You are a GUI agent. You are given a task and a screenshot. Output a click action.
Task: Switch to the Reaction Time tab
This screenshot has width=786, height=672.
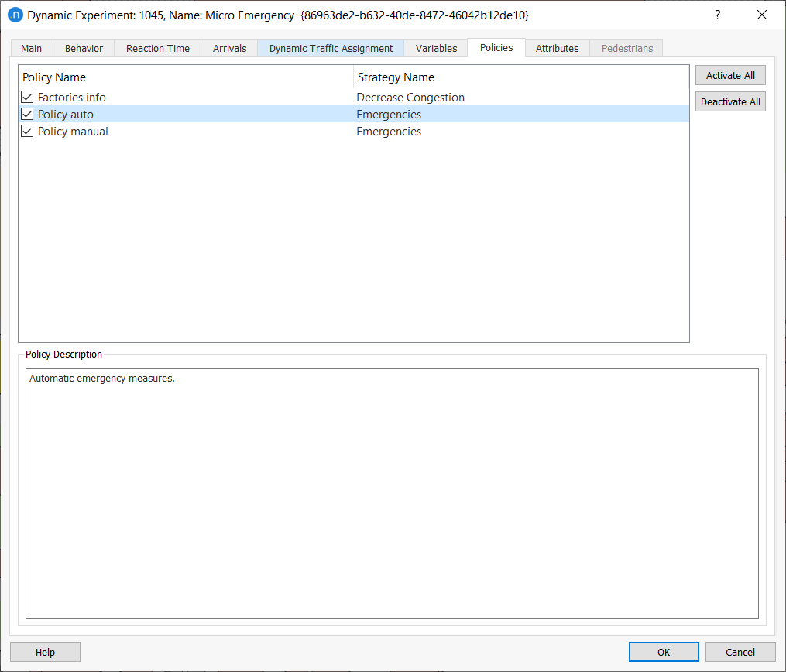[157, 47]
